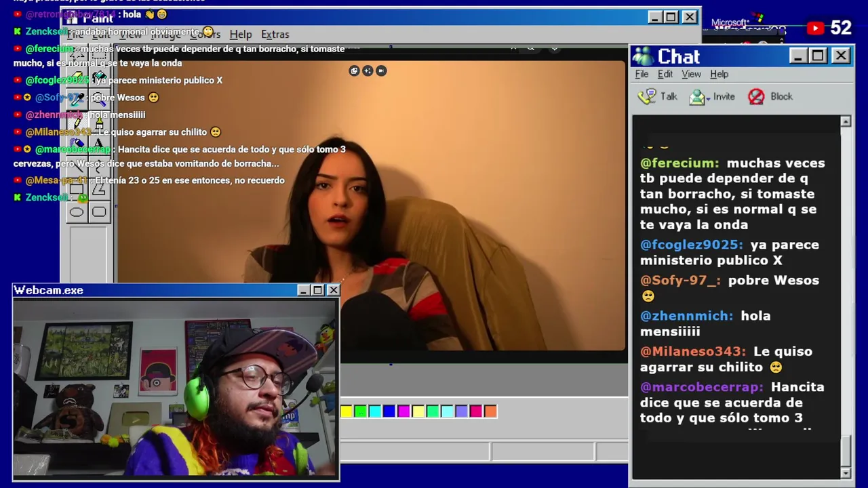
Task: Click the messenger people icon beside Chat title
Action: [x=644, y=56]
